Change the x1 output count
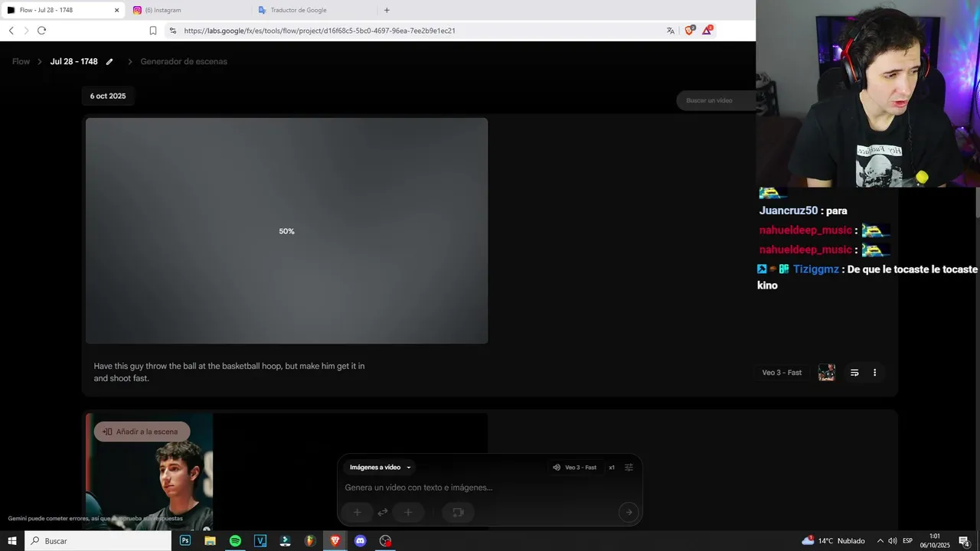Viewport: 980px width, 551px height. (612, 468)
